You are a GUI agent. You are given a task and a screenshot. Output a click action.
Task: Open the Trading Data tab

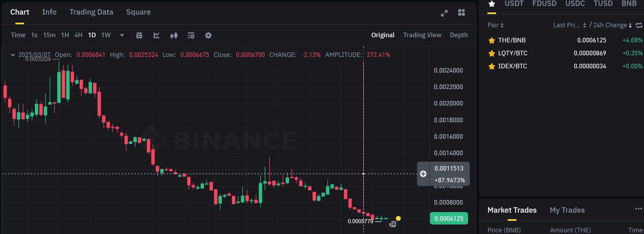tap(91, 12)
